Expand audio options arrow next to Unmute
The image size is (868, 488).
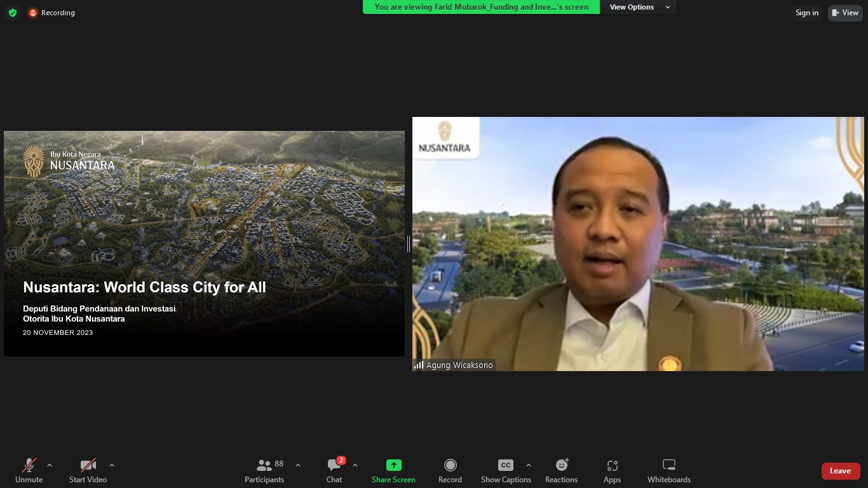(50, 465)
